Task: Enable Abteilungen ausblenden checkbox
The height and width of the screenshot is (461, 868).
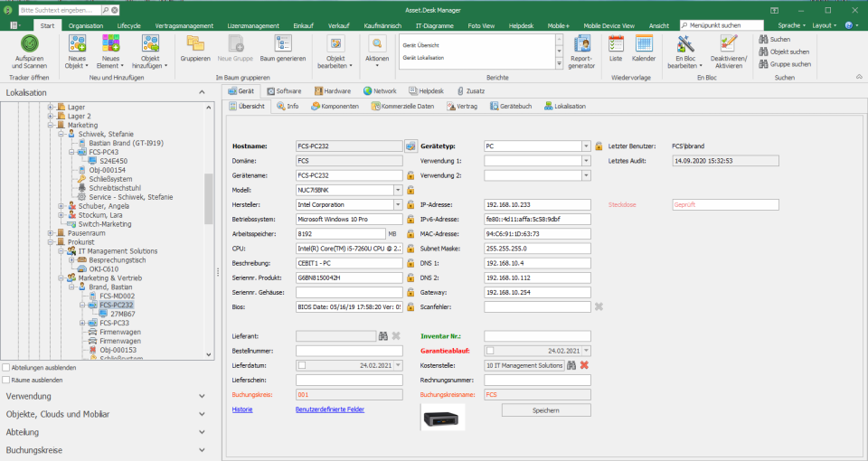Action: coord(7,368)
